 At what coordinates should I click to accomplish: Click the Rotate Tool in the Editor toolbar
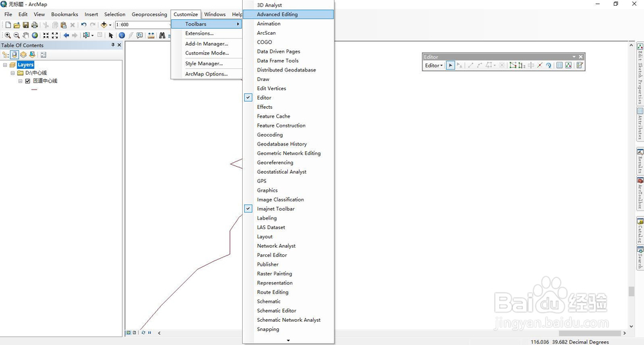(x=549, y=65)
